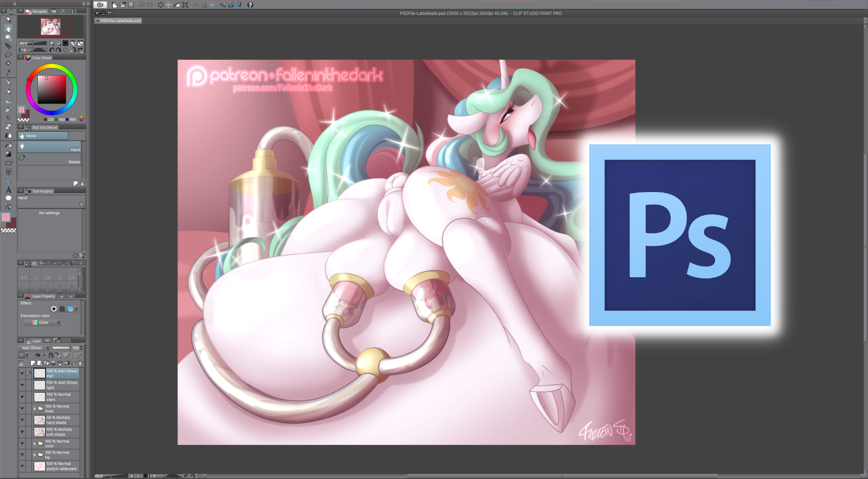
Task: Select the Text tool
Action: (x=8, y=189)
